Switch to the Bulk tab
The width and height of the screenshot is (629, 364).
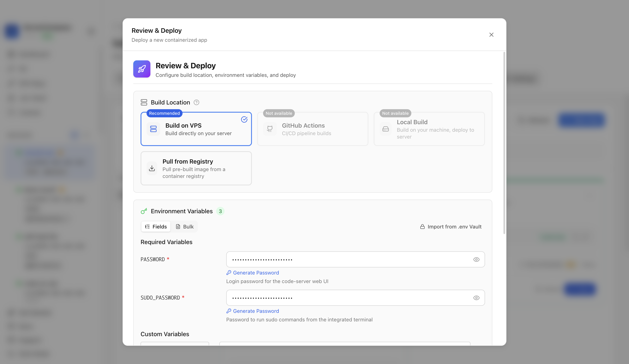coord(185,227)
